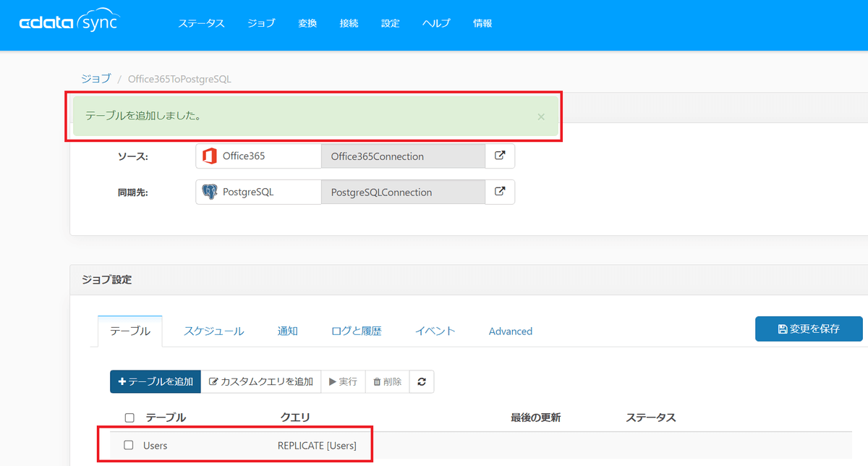Click the クエリ column header

[295, 418]
